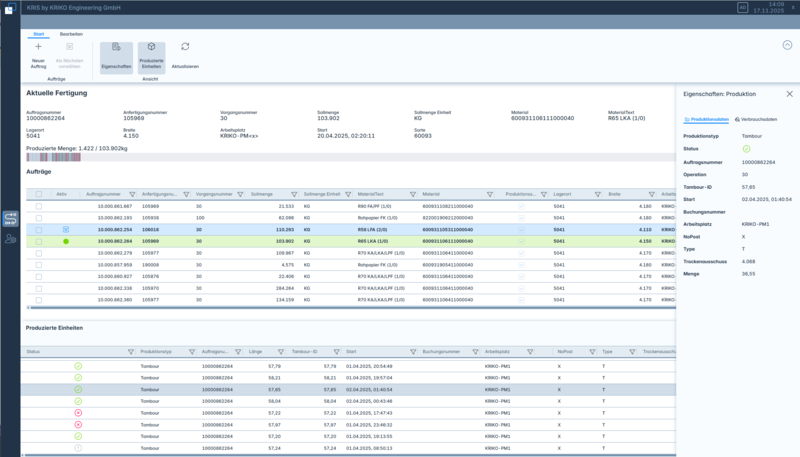800x457 pixels.
Task: Open the Sollmenge column filter
Action: click(x=293, y=194)
